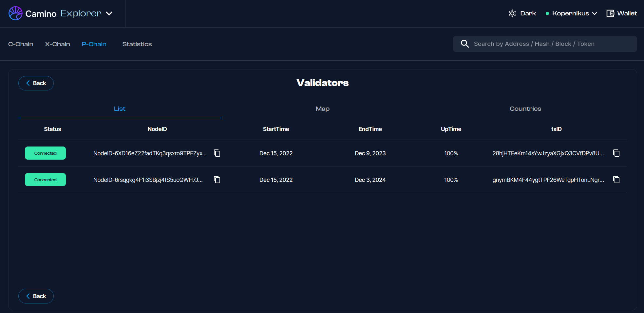Open the Statistics page
The image size is (644, 313).
click(x=137, y=44)
